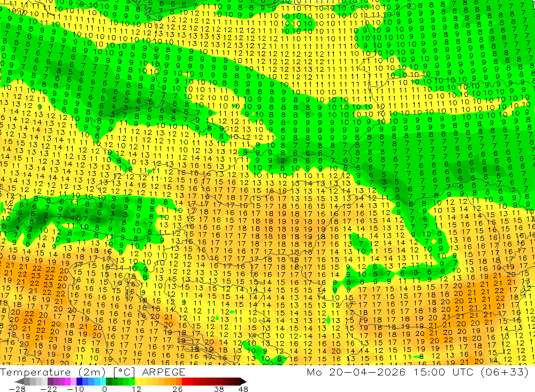Click the [°C] unit label
This screenshot has width=535, height=392.
click(124, 372)
